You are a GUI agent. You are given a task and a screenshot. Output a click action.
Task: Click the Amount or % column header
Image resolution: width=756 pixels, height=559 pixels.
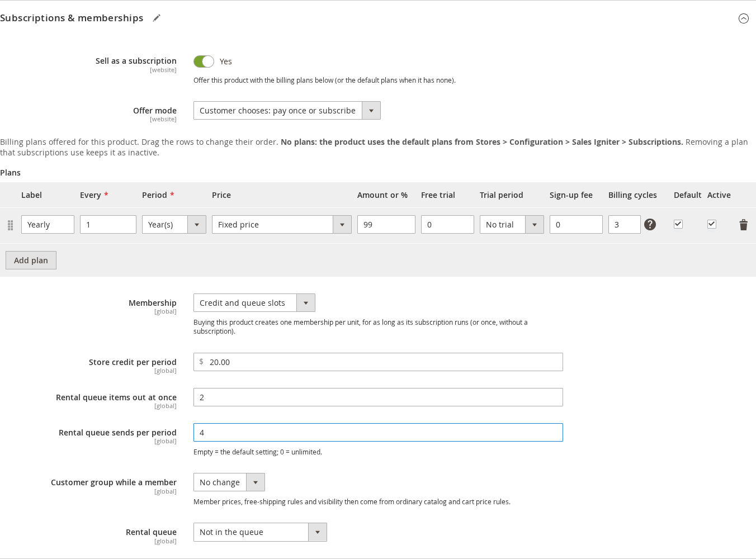coord(382,195)
